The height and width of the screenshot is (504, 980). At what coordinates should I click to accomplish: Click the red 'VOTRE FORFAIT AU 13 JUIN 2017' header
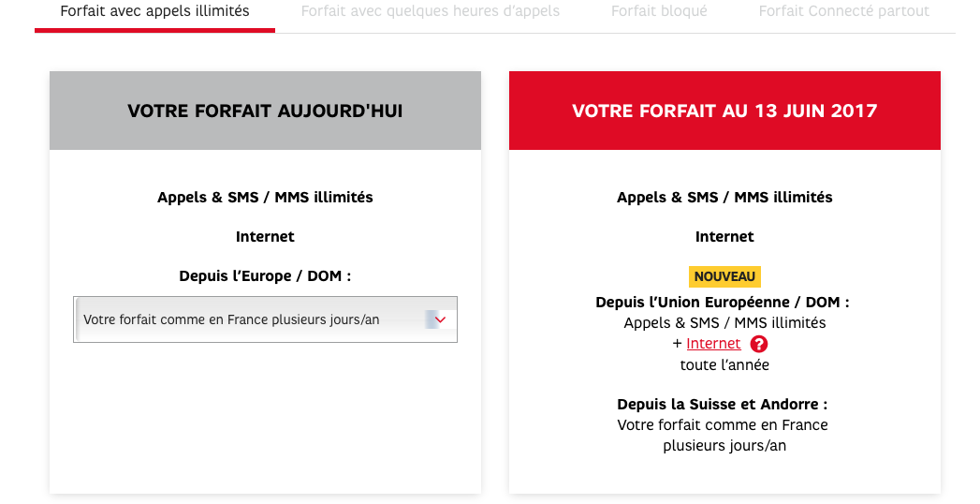724,111
